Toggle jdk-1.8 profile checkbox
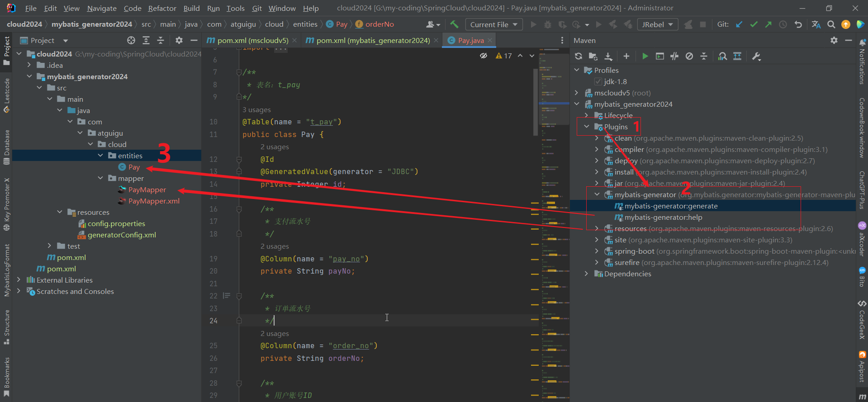The width and height of the screenshot is (868, 402). [x=598, y=81]
